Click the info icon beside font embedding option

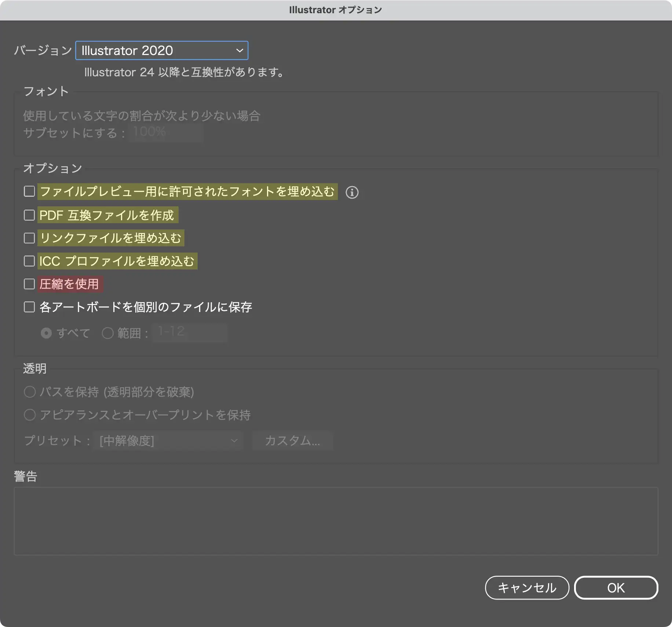click(x=352, y=192)
